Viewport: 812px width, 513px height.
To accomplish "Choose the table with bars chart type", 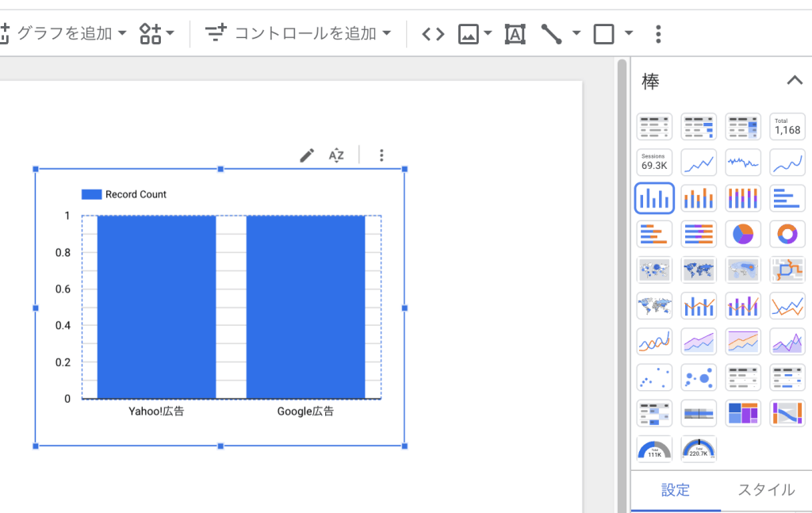I will pyautogui.click(x=699, y=126).
